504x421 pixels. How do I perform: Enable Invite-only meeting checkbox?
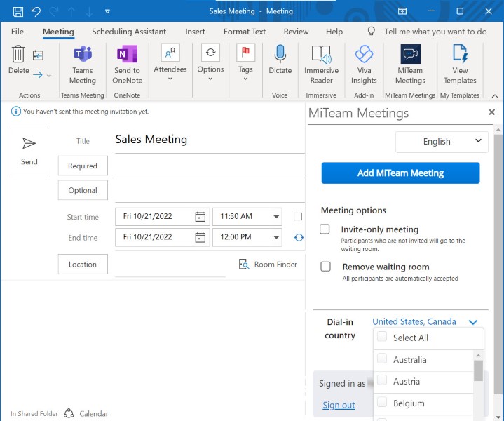(325, 229)
